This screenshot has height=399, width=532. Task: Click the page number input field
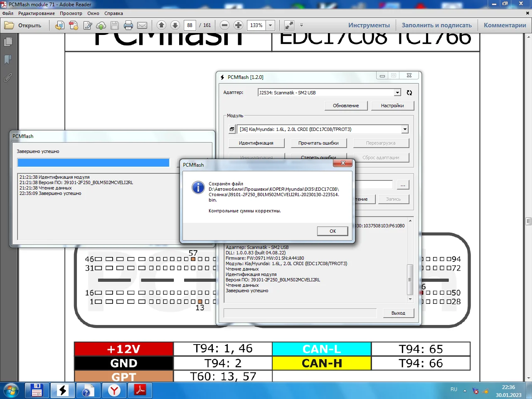pos(190,25)
